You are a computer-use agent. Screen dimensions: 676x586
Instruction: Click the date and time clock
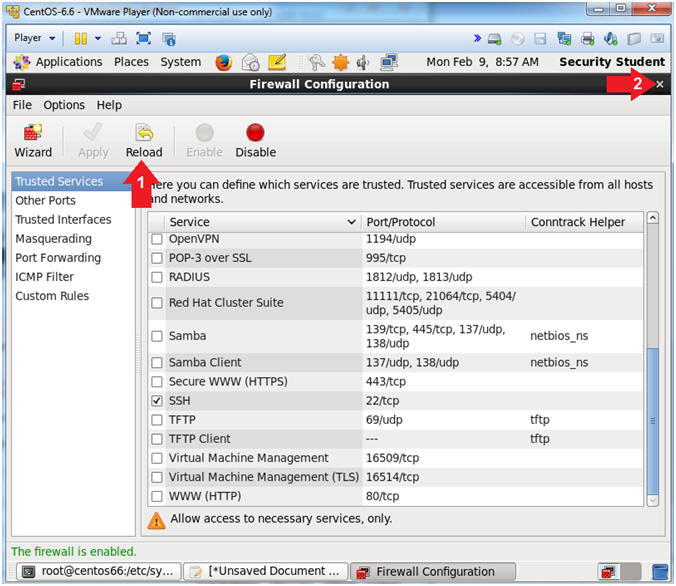[x=482, y=62]
